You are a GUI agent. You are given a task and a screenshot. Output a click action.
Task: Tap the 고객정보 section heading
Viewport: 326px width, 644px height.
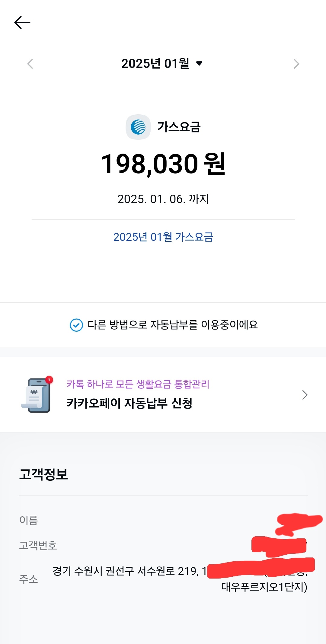[x=43, y=474]
